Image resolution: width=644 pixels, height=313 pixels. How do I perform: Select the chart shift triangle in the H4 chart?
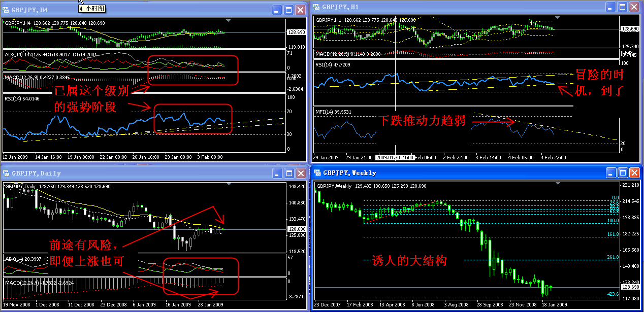pos(228,20)
